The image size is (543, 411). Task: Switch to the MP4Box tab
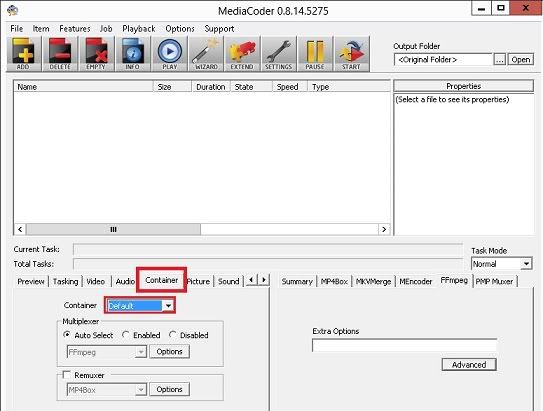coord(334,282)
